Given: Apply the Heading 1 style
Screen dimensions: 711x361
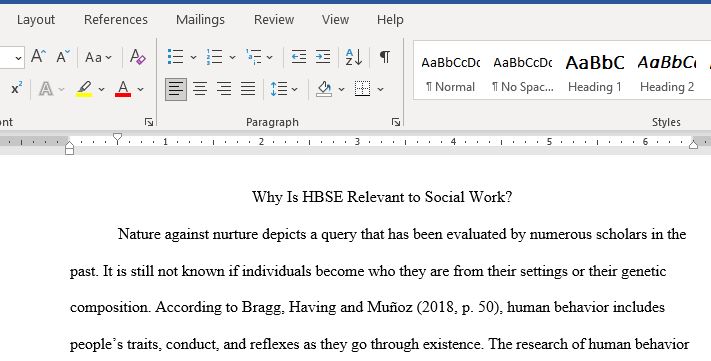Looking at the screenshot, I should click(x=594, y=73).
